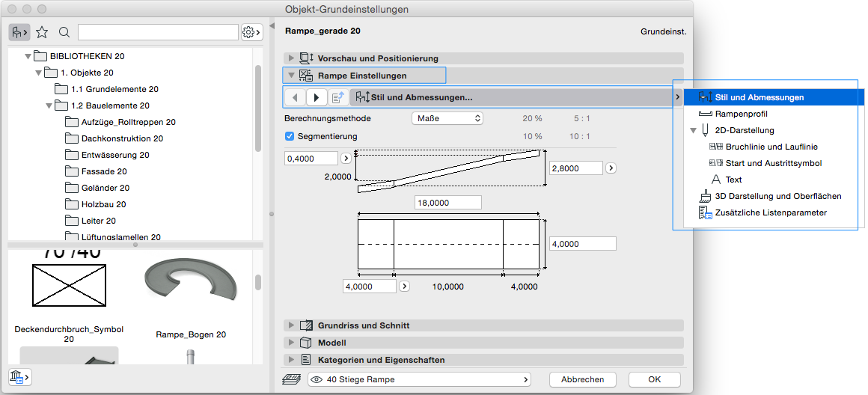Open favorites star icon

(x=42, y=32)
